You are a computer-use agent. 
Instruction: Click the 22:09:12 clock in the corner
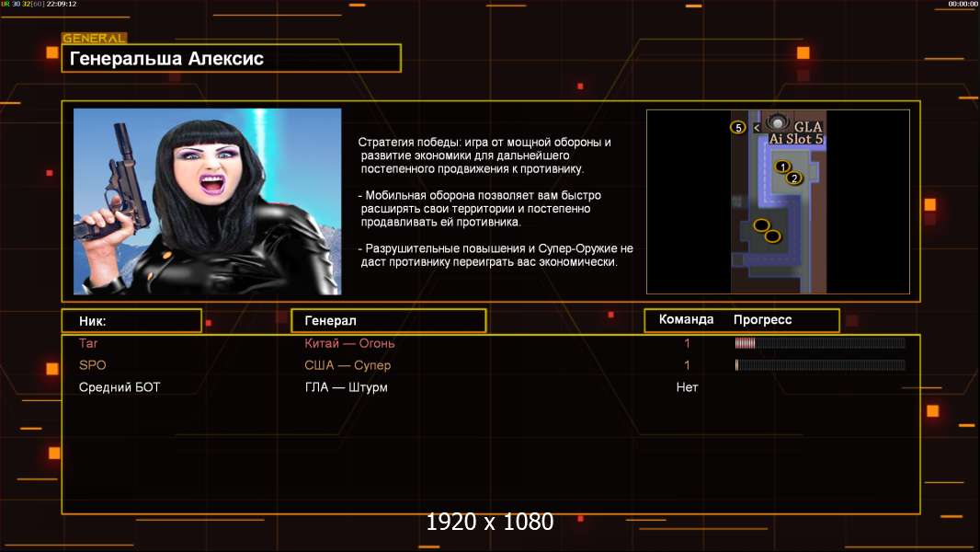pos(62,4)
